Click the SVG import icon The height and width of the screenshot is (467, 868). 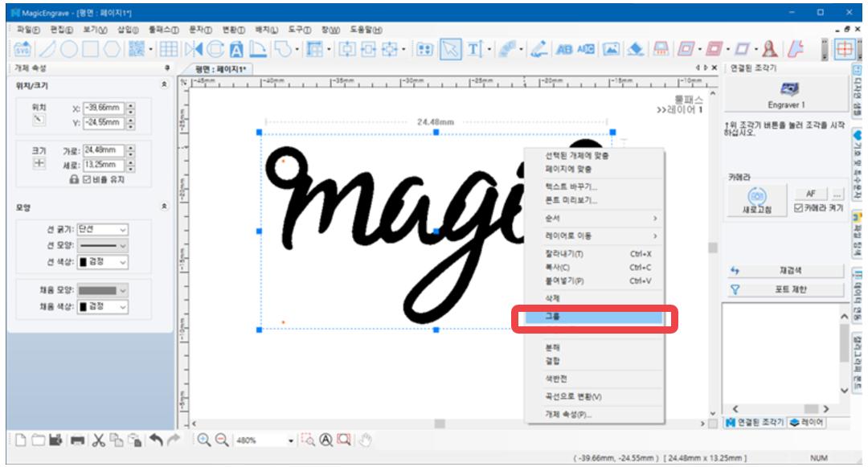(x=23, y=49)
